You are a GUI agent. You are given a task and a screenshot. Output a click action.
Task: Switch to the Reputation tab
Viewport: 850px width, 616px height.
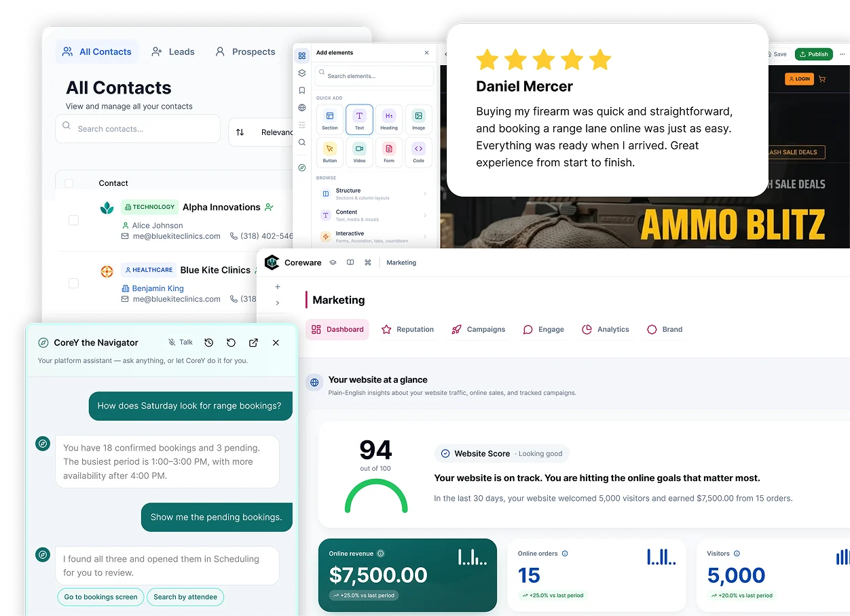point(407,329)
